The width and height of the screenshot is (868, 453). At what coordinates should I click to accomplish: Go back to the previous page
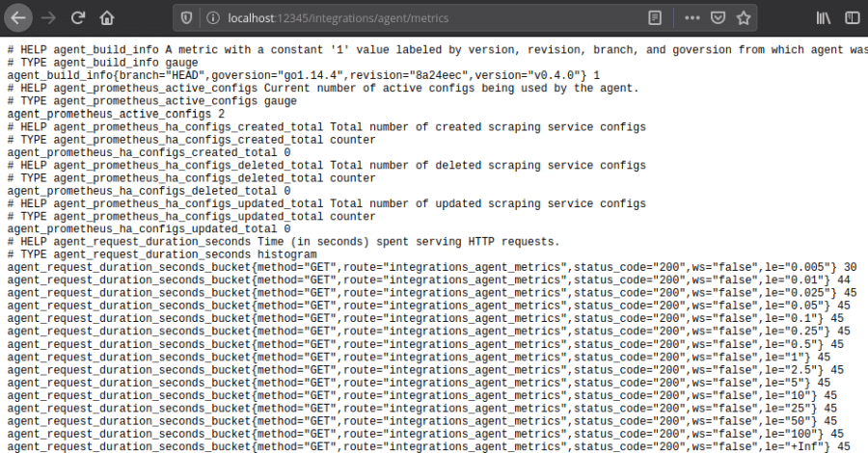(x=19, y=18)
